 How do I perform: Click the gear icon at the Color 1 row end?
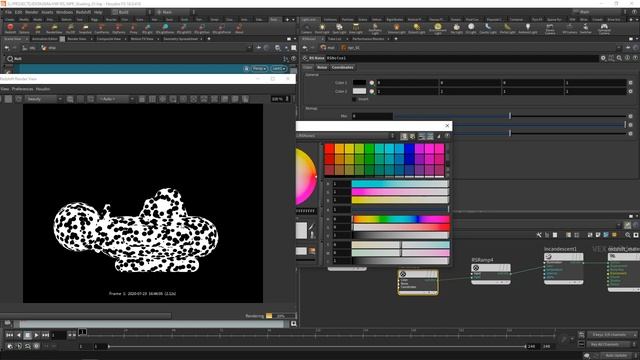coord(630,82)
